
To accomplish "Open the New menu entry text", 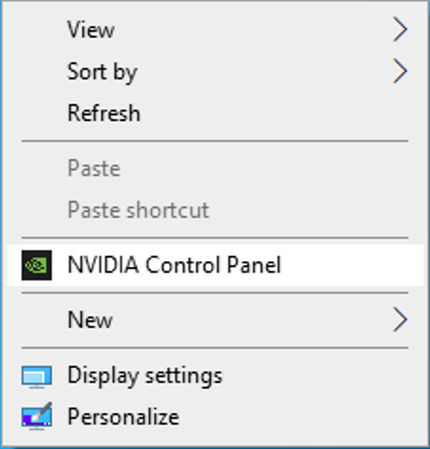I will [x=90, y=320].
